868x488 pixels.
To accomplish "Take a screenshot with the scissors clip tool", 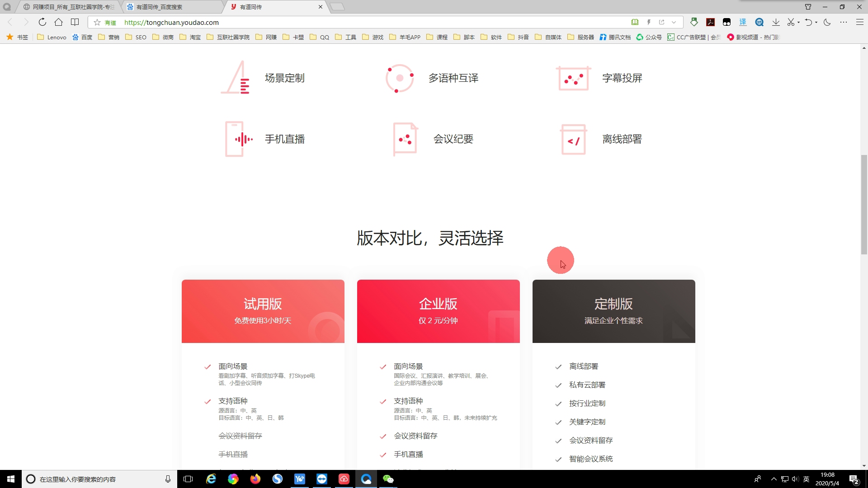I will [790, 22].
